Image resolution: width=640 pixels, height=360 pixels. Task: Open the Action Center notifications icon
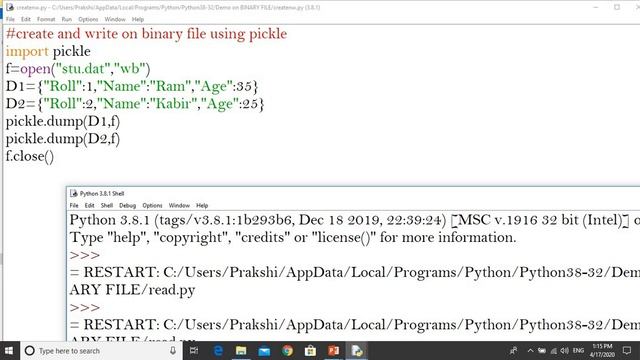point(627,351)
